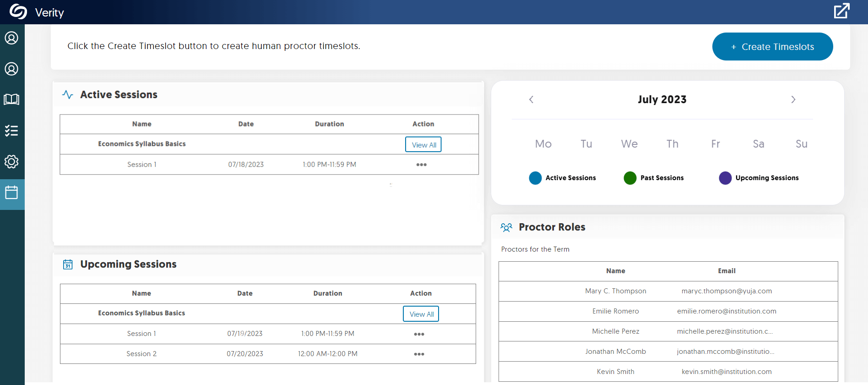Click proctor name Emilie Romero
Screen dimensions: 868x385
(616, 311)
